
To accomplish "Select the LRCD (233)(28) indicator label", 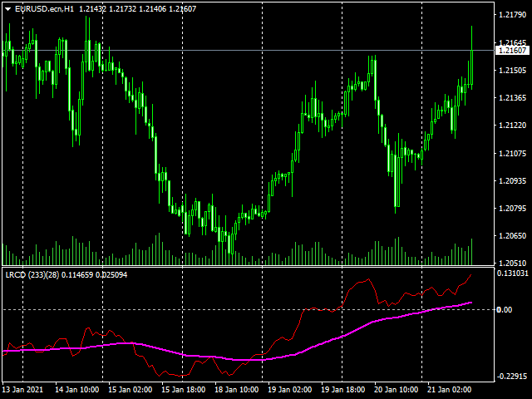I will point(32,275).
